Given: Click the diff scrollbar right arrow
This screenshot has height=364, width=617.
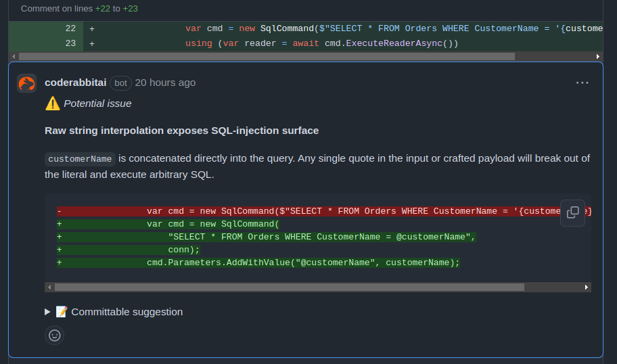Looking at the screenshot, I should 598,57.
